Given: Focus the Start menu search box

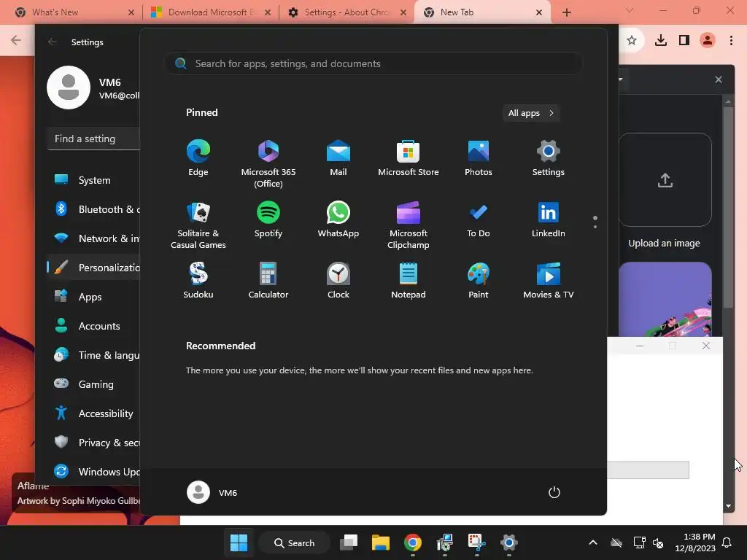Looking at the screenshot, I should tap(373, 63).
